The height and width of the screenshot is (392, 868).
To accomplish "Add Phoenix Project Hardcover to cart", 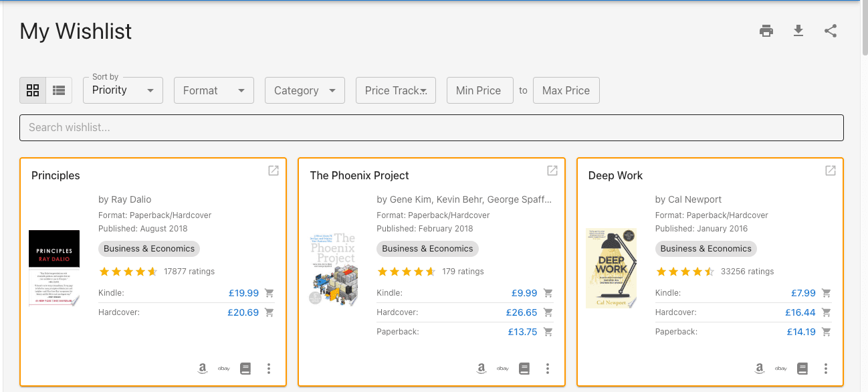I will (x=548, y=312).
